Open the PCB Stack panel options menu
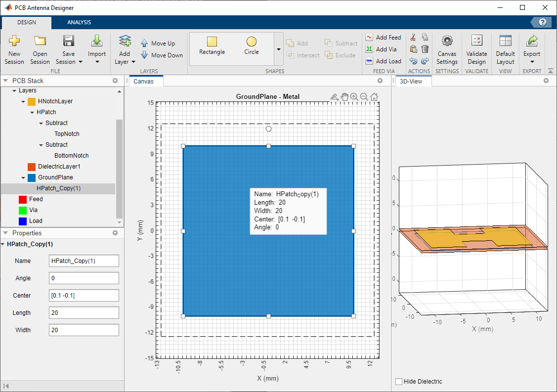 tap(115, 81)
